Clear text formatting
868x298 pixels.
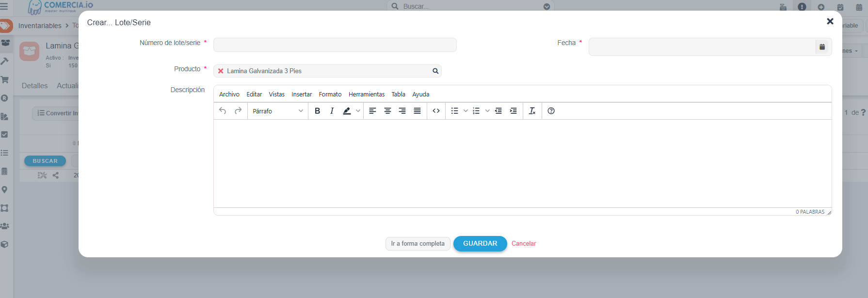(532, 111)
